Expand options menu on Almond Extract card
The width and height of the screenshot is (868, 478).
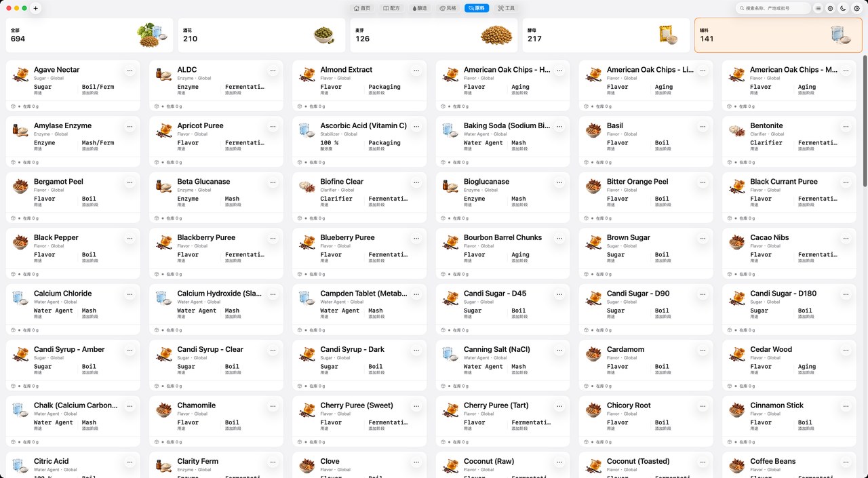[x=416, y=70]
